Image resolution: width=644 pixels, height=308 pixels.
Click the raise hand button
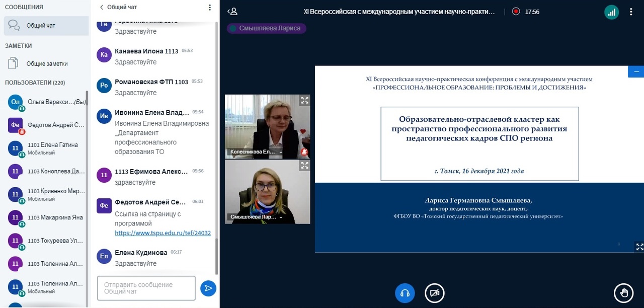point(624,292)
